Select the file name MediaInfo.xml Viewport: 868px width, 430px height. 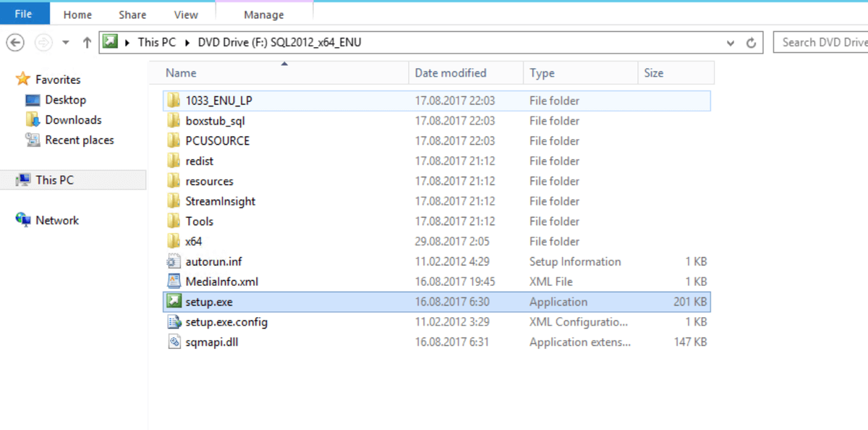coord(221,282)
